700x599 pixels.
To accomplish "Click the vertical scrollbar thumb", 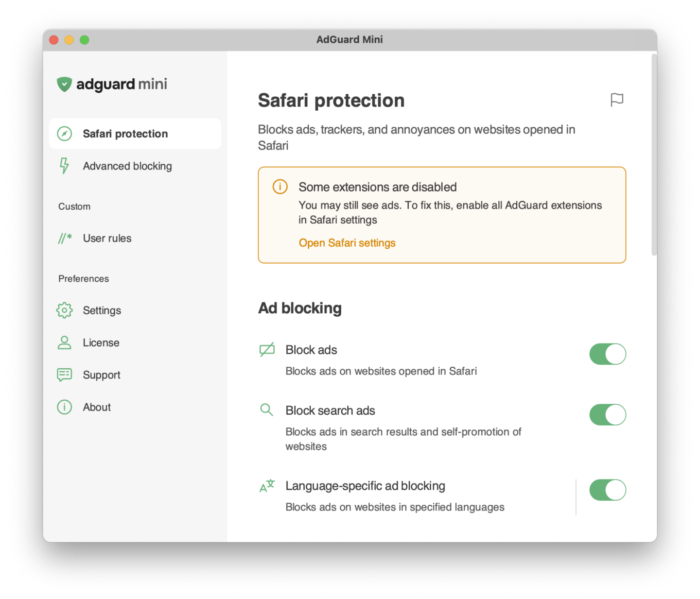I will [x=654, y=155].
